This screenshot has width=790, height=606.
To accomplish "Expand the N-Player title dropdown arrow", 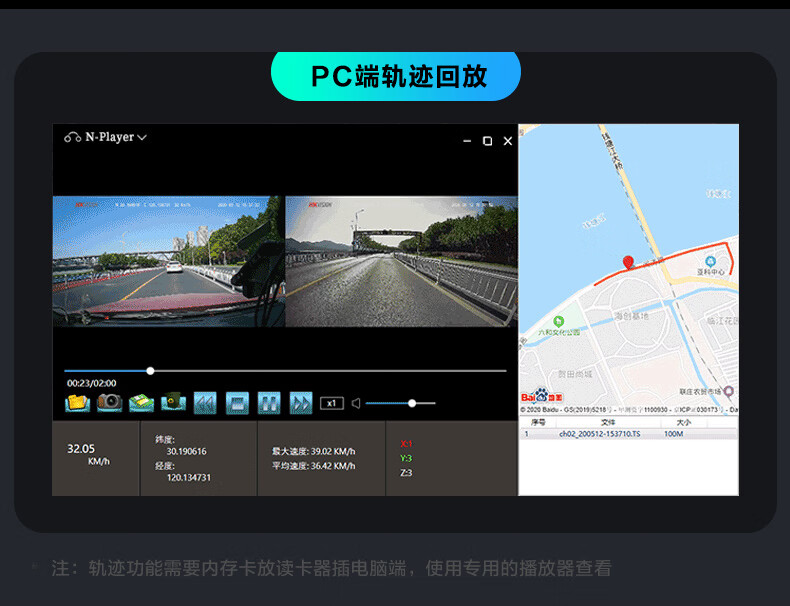I will pos(142,138).
